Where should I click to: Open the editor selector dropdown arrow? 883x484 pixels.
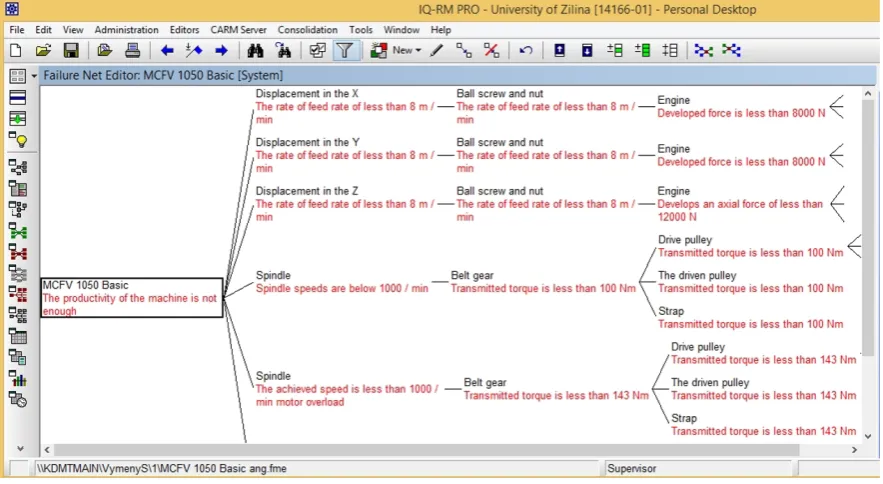pyautogui.click(x=34, y=76)
